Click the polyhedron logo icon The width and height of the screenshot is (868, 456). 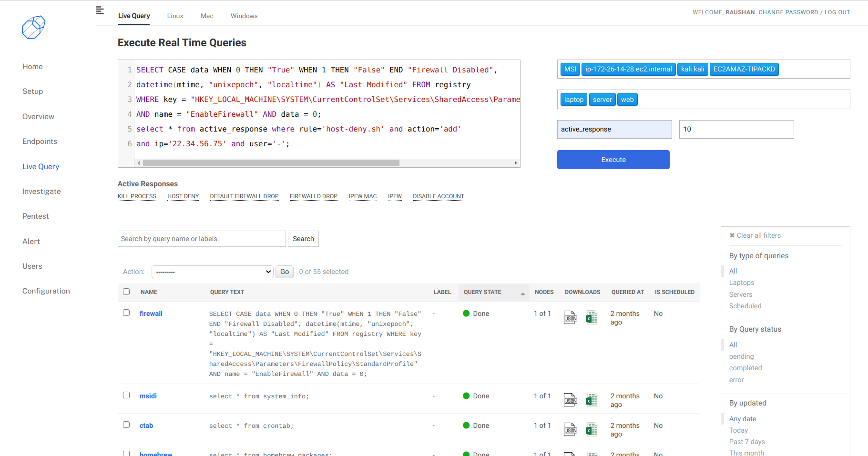(x=33, y=27)
